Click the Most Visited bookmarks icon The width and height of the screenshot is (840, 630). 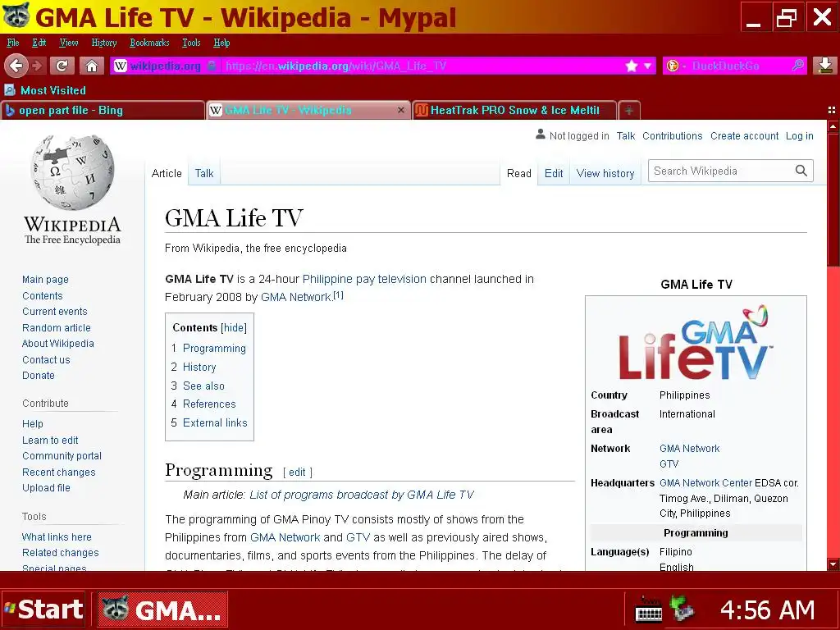click(x=10, y=90)
